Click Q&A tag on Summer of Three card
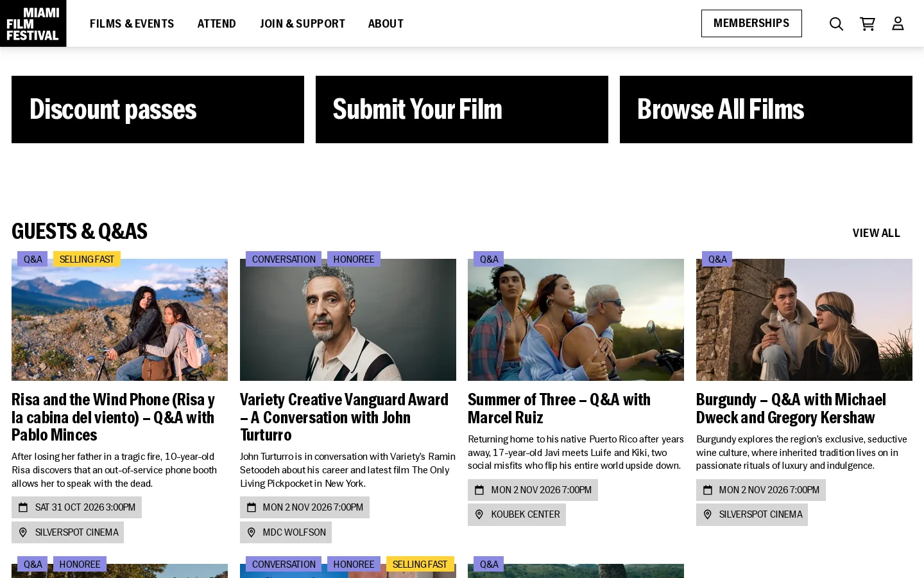 489,259
